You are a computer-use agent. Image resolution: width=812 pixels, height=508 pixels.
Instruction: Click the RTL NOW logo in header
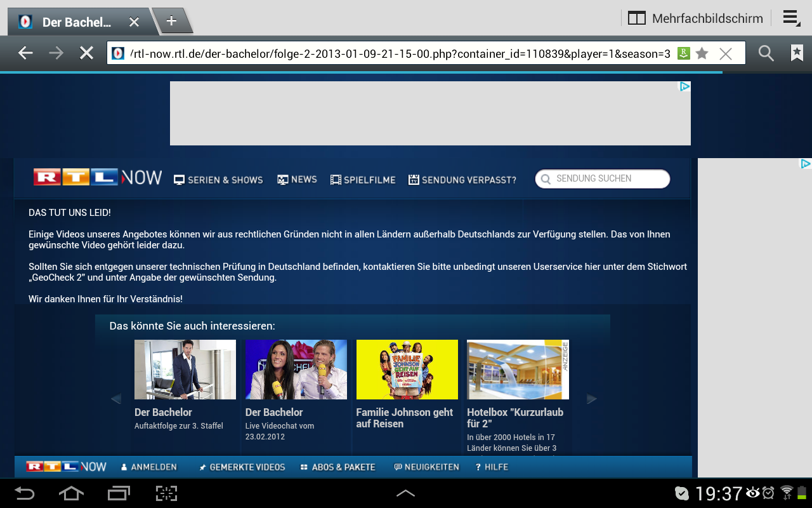(98, 177)
